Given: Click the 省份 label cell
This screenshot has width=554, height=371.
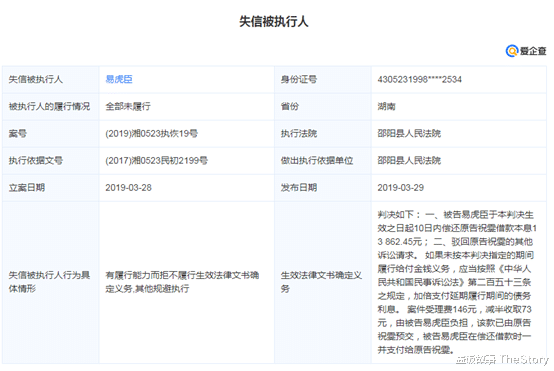Looking at the screenshot, I should (323, 106).
